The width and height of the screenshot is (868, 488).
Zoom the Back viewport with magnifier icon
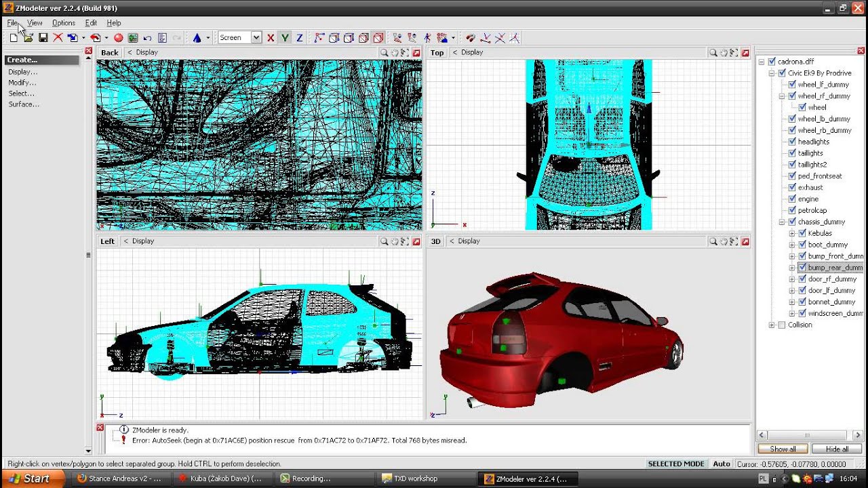[x=384, y=52]
